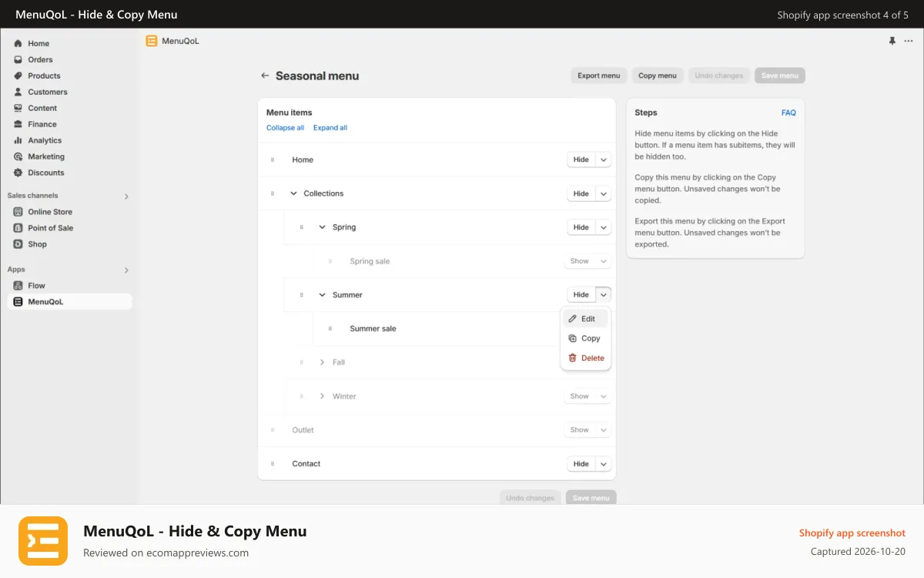This screenshot has height=578, width=924.
Task: Hide the Collections menu item
Action: click(x=581, y=193)
